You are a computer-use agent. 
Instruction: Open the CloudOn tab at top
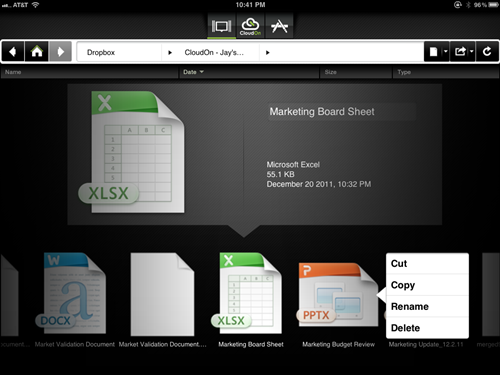250,26
